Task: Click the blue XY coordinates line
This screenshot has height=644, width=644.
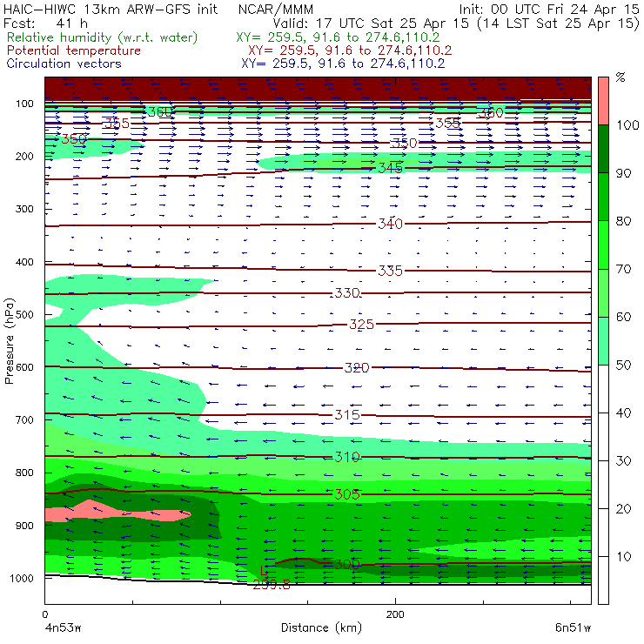Action: coord(343,64)
